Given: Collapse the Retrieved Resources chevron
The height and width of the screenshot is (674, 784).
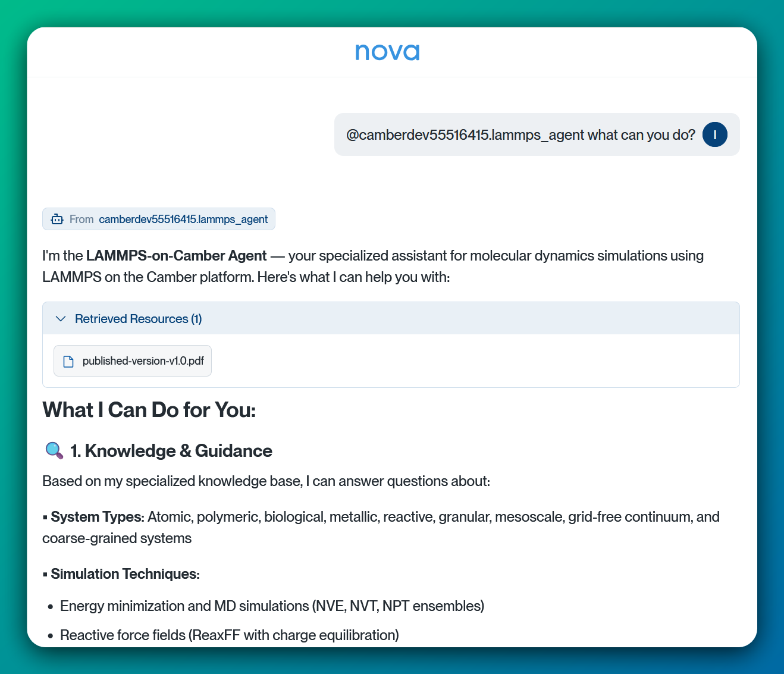Looking at the screenshot, I should (61, 319).
